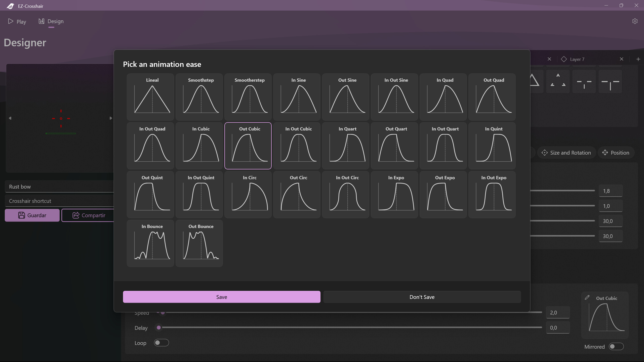
Task: Switch to the Design tab
Action: point(51,21)
